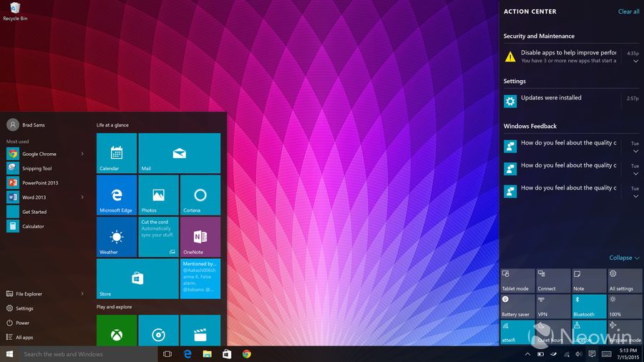This screenshot has width=644, height=362.
Task: Open the Updates were installed notification
Action: (571, 101)
